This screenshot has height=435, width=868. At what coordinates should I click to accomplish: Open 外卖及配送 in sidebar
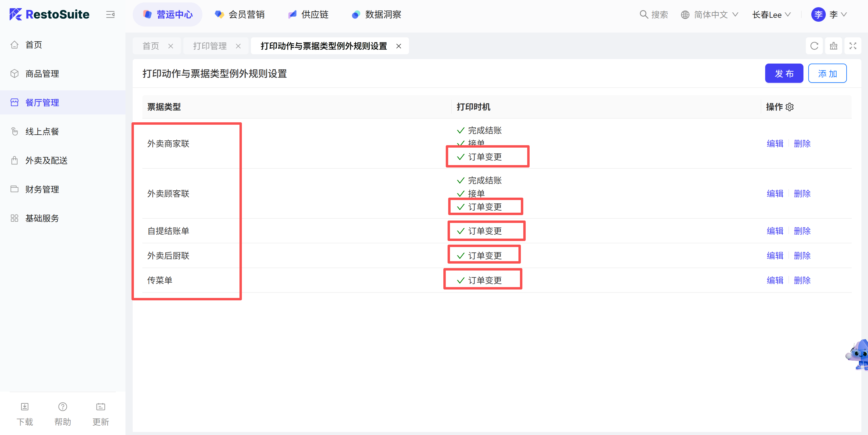tap(46, 160)
